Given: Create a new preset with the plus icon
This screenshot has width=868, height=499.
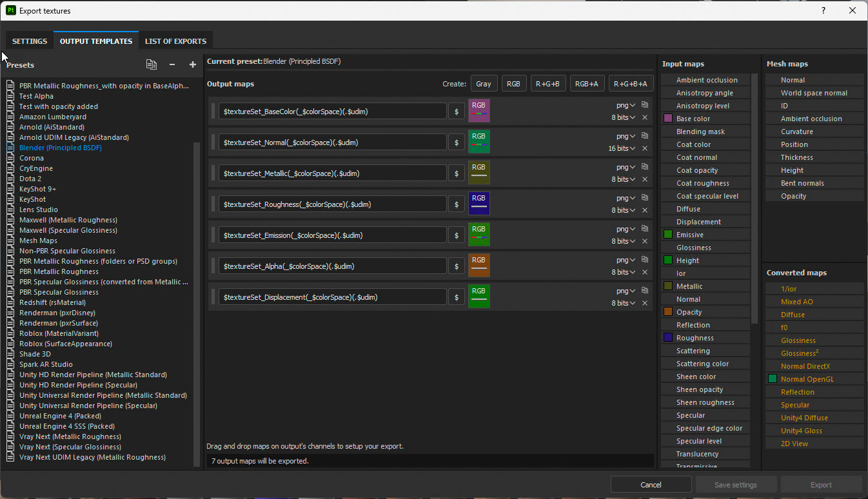Looking at the screenshot, I should pos(192,64).
